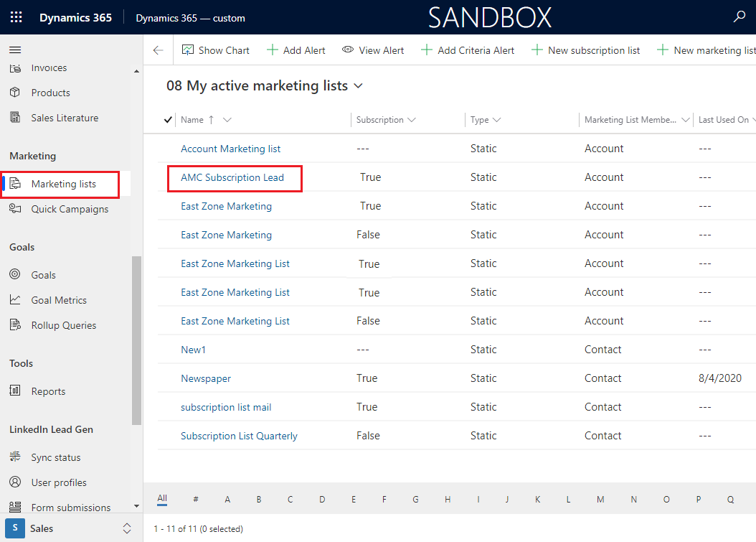Open Subscription List Quarterly record
756x542 pixels.
point(239,436)
